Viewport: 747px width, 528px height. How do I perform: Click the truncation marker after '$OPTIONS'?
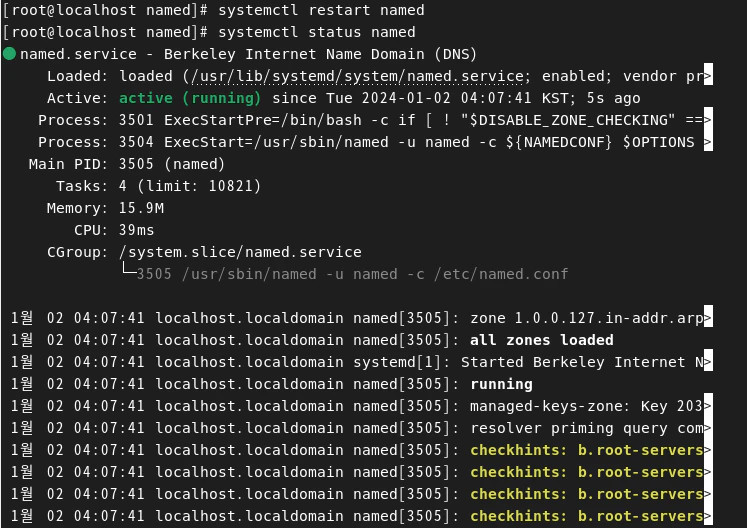coord(708,142)
